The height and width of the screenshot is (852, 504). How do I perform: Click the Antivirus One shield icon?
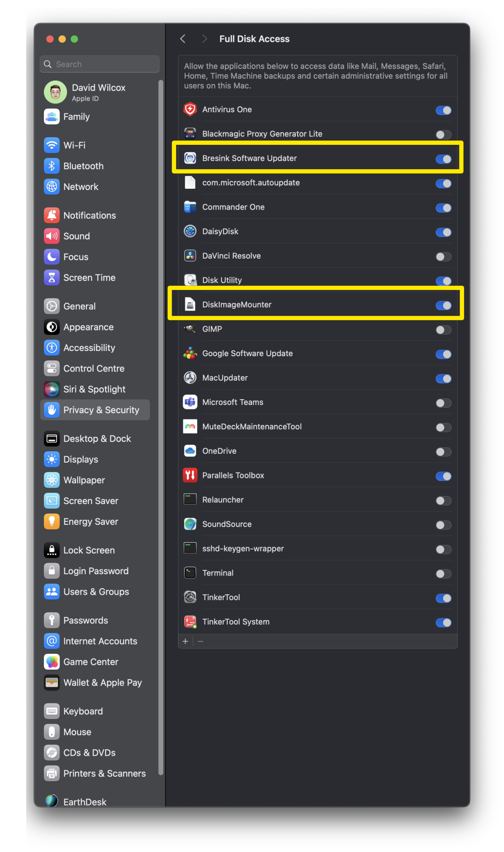point(190,109)
